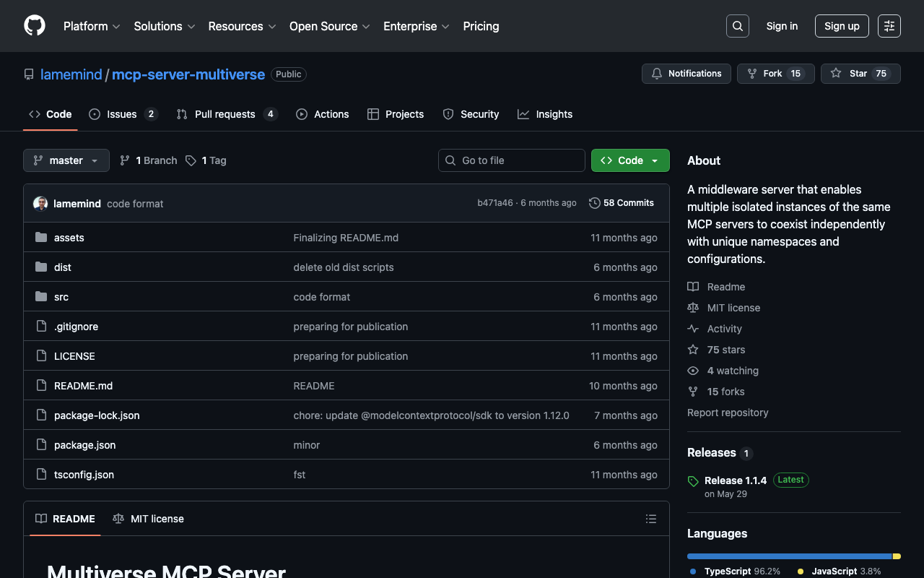Open the README outline list icon
This screenshot has width=924, height=578.
tap(650, 519)
